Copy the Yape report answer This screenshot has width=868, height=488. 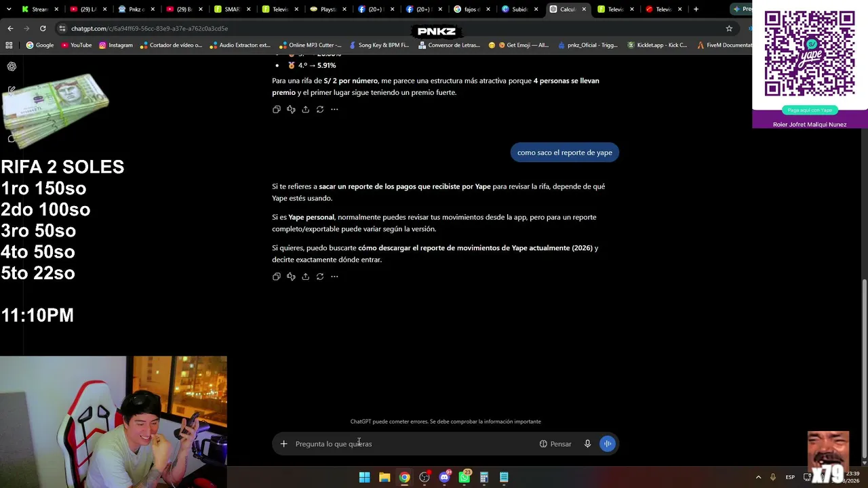[276, 277]
